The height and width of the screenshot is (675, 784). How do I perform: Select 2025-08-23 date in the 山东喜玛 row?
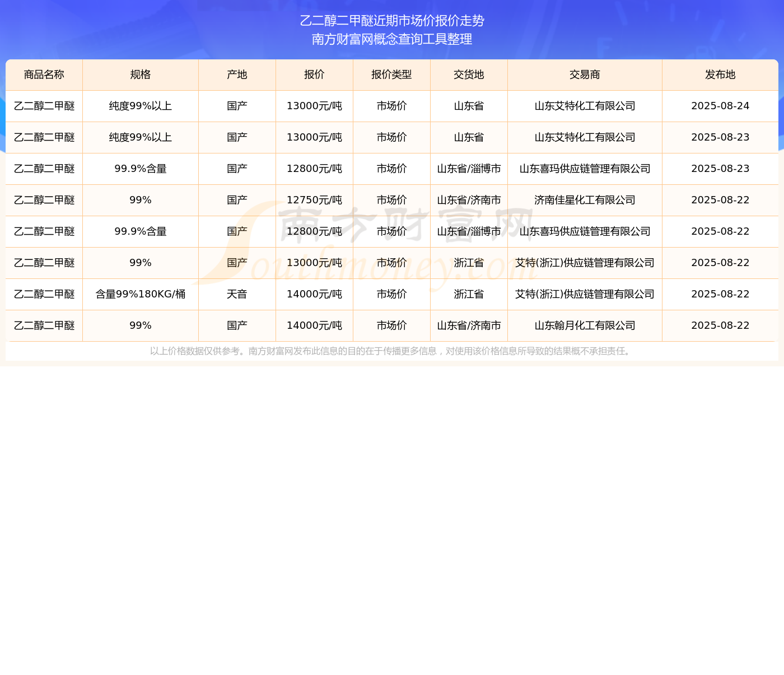coord(720,169)
